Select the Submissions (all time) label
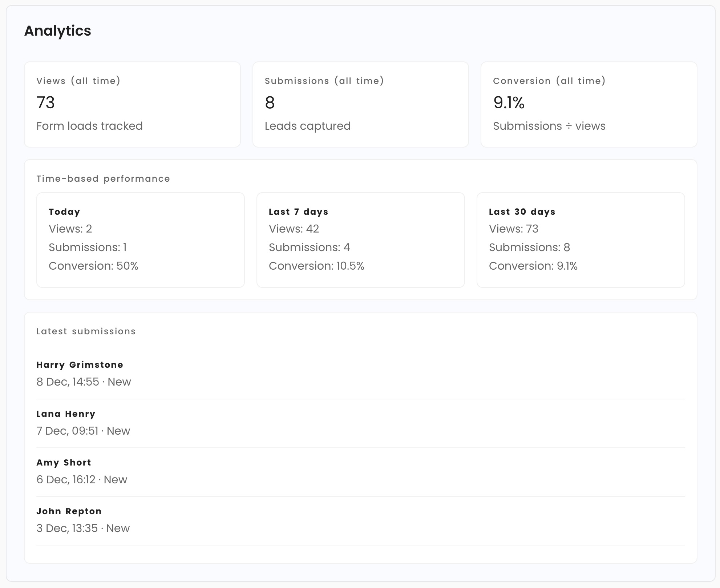Image resolution: width=720 pixels, height=588 pixels. point(324,81)
